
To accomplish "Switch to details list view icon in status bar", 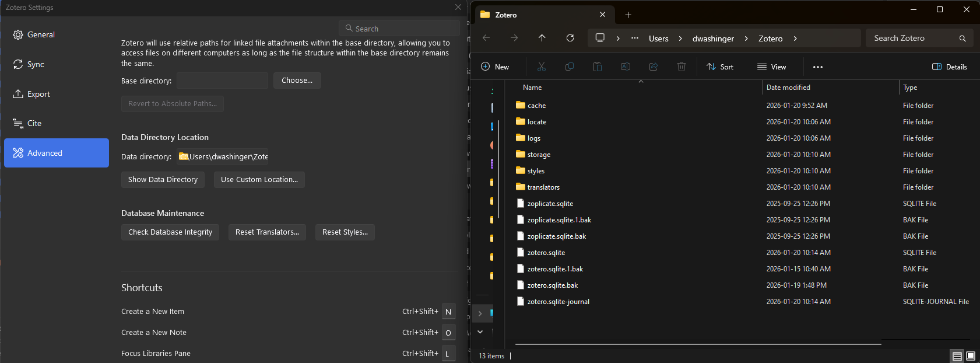I will coord(957,356).
